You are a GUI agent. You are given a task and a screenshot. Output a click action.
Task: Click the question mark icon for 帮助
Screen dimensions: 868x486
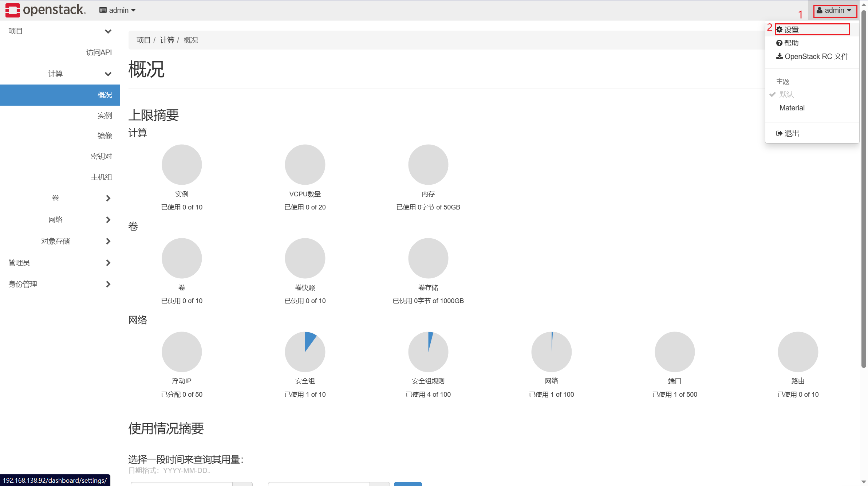(x=779, y=43)
